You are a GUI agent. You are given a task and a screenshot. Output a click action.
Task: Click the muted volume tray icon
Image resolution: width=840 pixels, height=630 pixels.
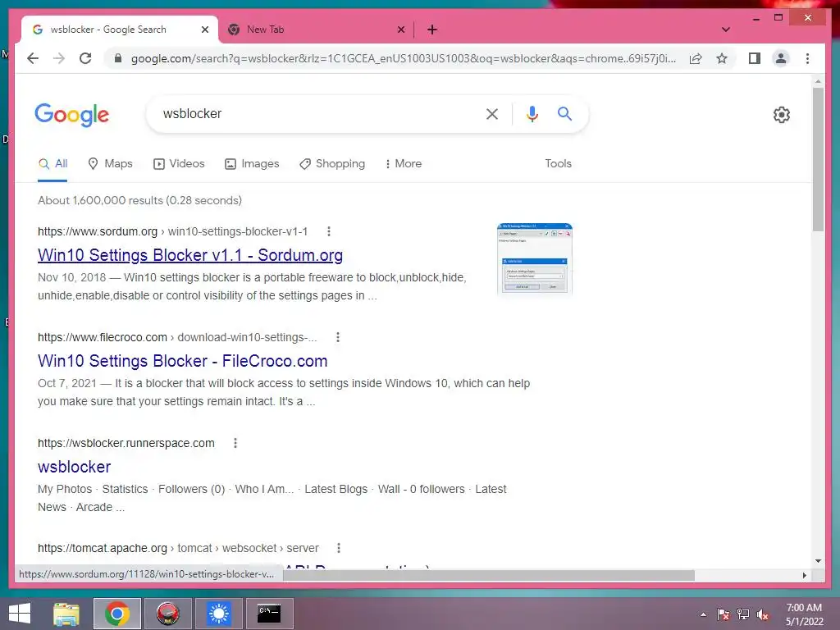[763, 614]
